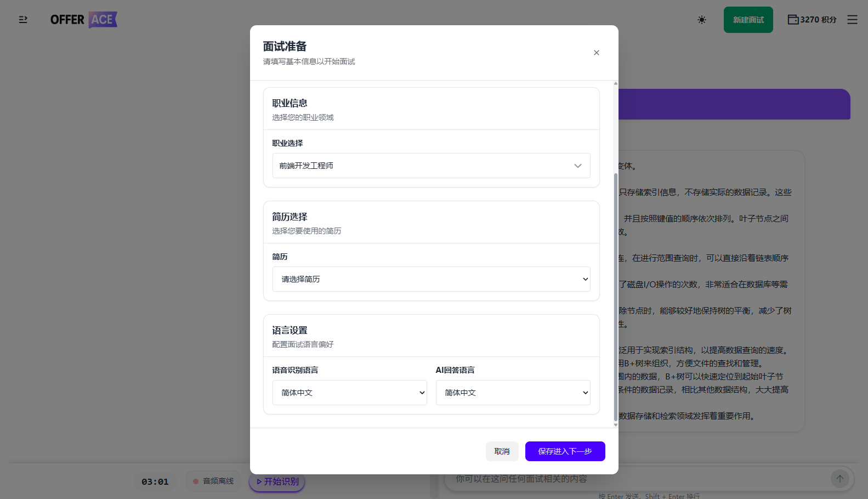Screen dimensions: 868x499
Task: Close the 面试准备 dialog with the X icon
Action: tap(597, 53)
